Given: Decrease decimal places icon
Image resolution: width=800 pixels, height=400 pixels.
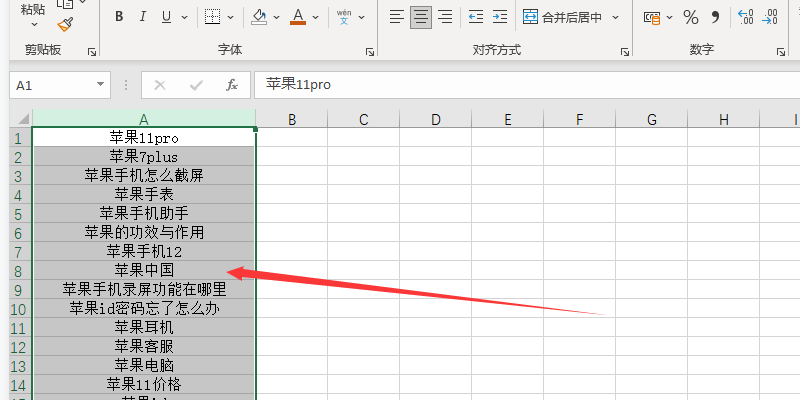Looking at the screenshot, I should (x=770, y=17).
